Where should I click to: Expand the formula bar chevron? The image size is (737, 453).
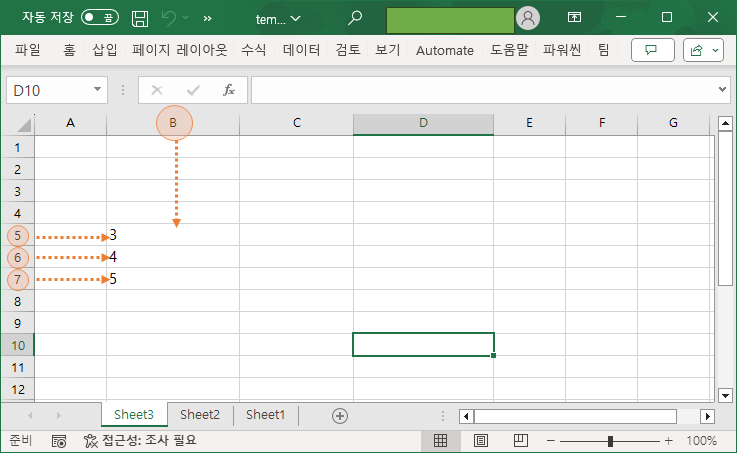click(723, 90)
